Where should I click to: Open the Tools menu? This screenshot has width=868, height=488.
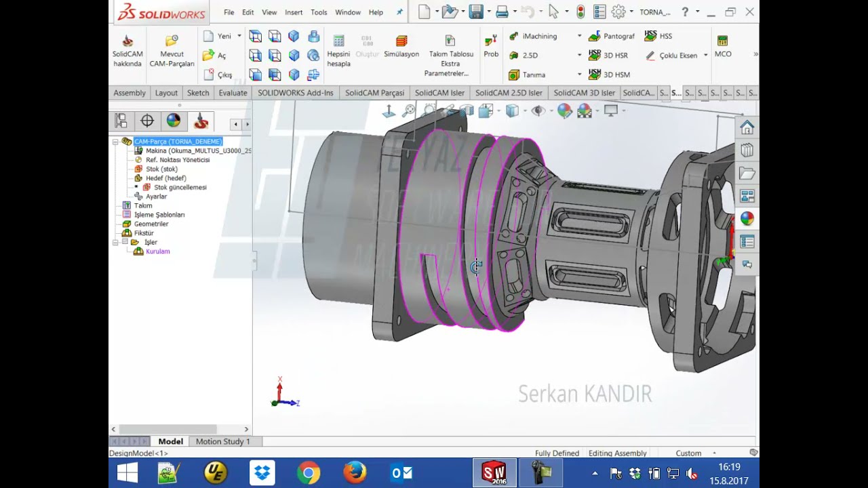[x=319, y=12]
